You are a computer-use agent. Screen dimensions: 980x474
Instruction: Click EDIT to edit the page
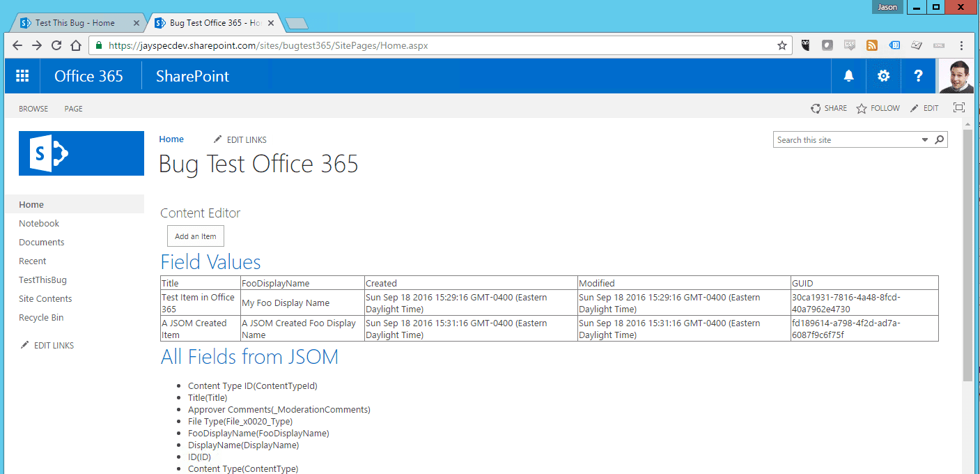coord(924,108)
